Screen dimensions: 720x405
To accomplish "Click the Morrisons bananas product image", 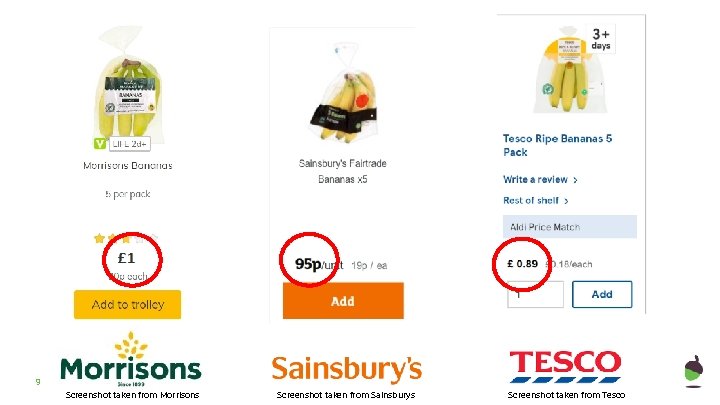I will tap(127, 85).
